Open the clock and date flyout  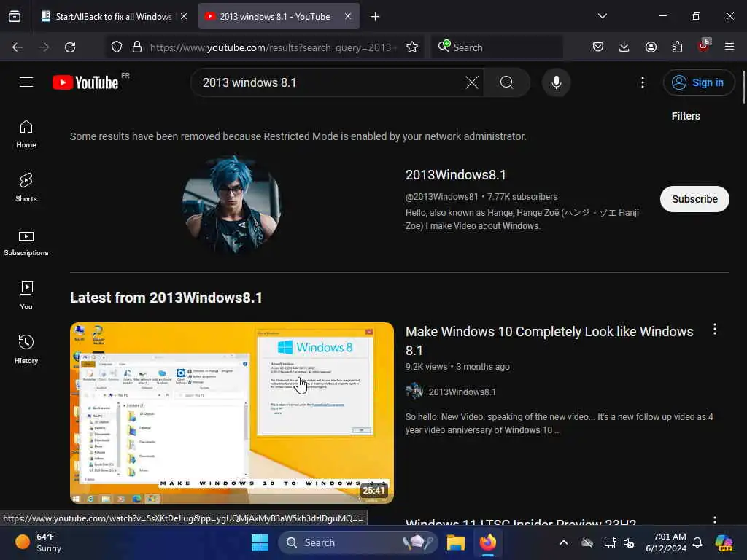tap(665, 542)
